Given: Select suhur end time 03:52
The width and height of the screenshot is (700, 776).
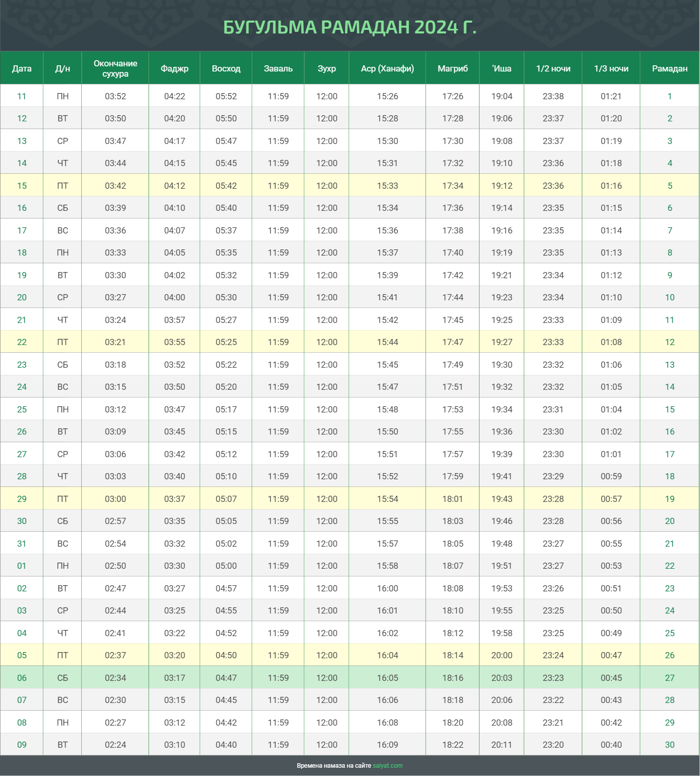Looking at the screenshot, I should (115, 96).
